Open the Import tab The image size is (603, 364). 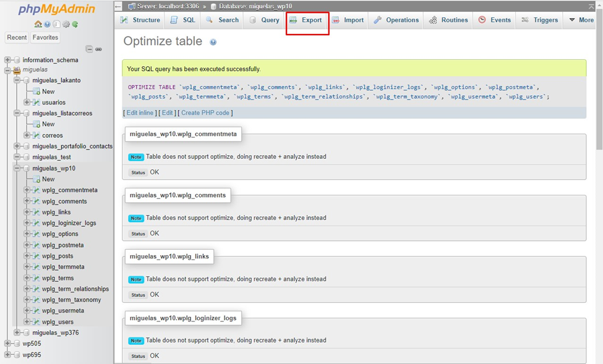pyautogui.click(x=348, y=20)
